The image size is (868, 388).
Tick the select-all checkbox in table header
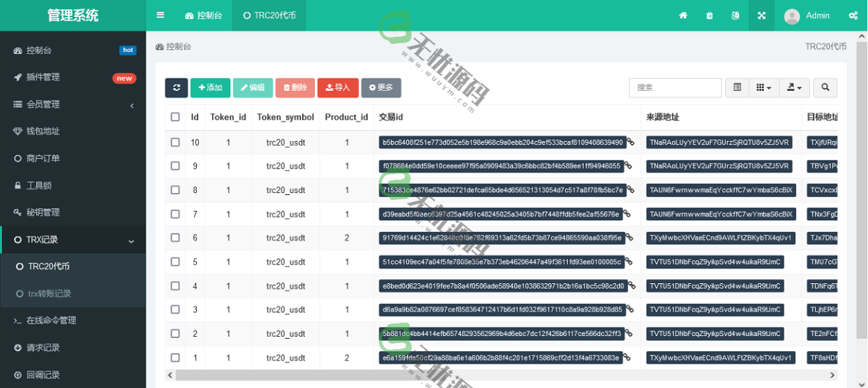(175, 117)
